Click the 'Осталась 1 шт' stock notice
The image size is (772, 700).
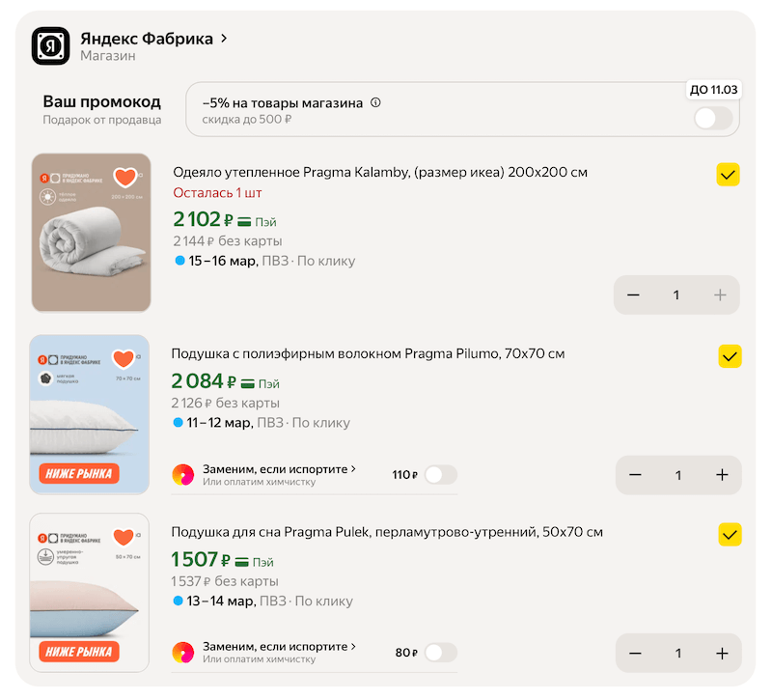[x=217, y=192]
